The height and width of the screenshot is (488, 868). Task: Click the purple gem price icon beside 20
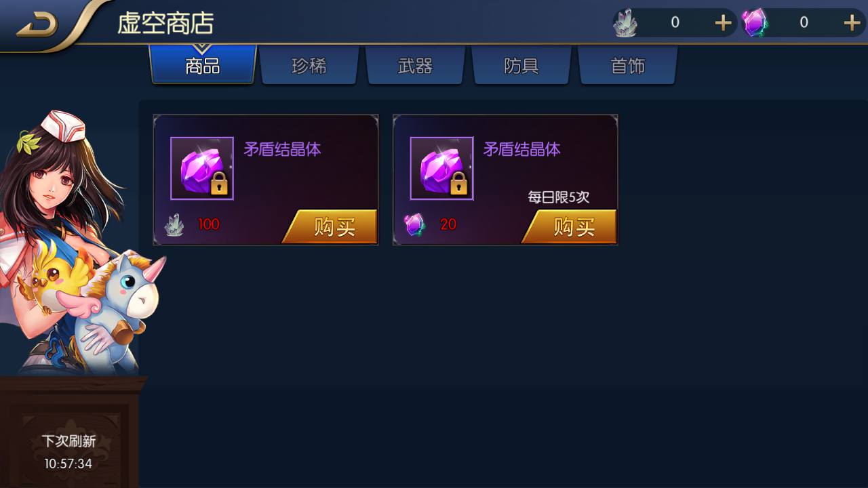[x=414, y=224]
